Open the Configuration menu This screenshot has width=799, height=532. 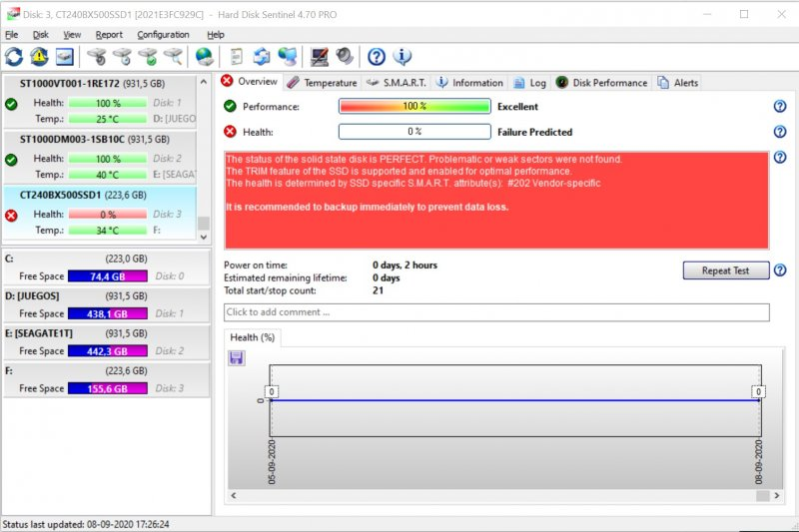tap(163, 34)
